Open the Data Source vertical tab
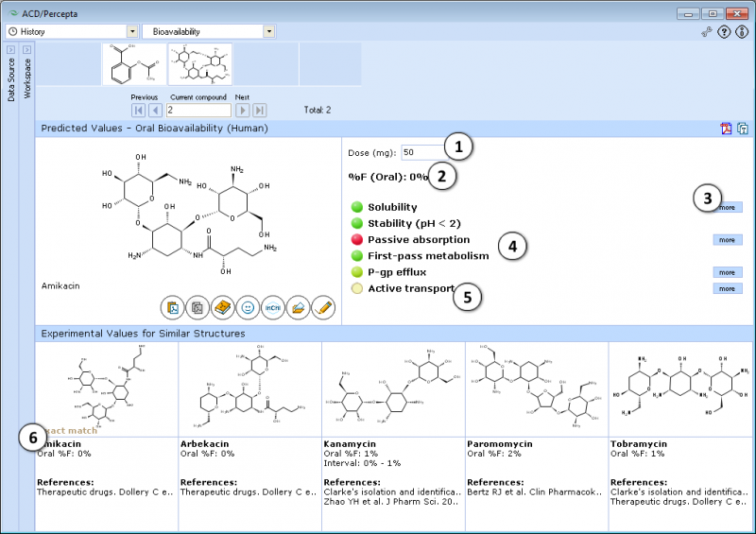Image resolution: width=756 pixels, height=534 pixels. coord(10,80)
